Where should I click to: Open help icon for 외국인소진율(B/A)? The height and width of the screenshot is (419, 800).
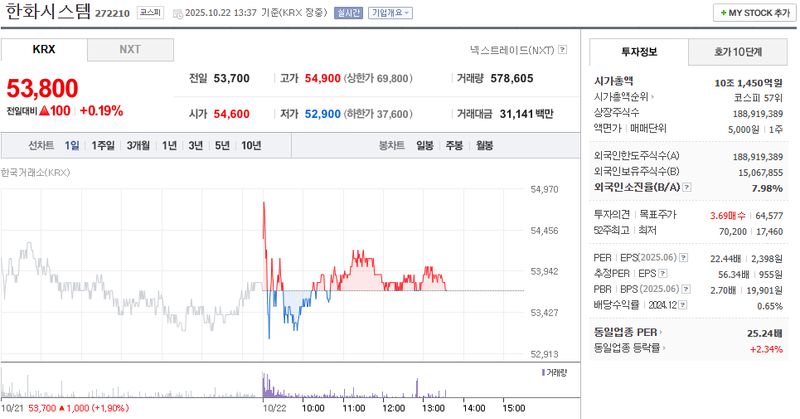(687, 187)
